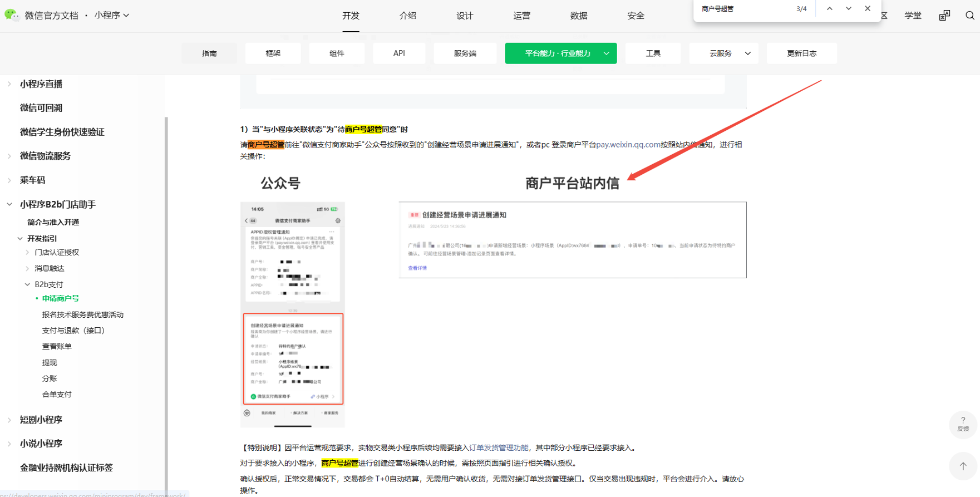Expand 微信物流服务 in sidebar
The image size is (980, 497).
9,156
